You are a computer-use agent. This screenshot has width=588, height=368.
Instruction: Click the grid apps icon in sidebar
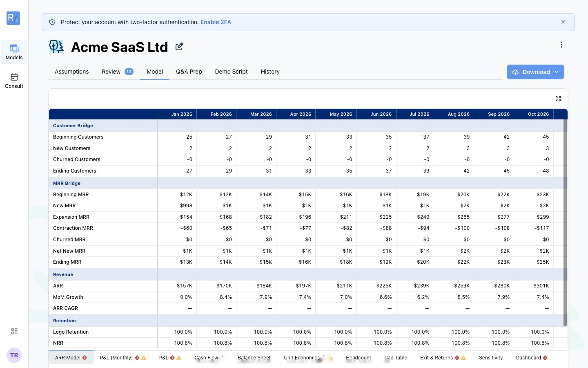[14, 331]
